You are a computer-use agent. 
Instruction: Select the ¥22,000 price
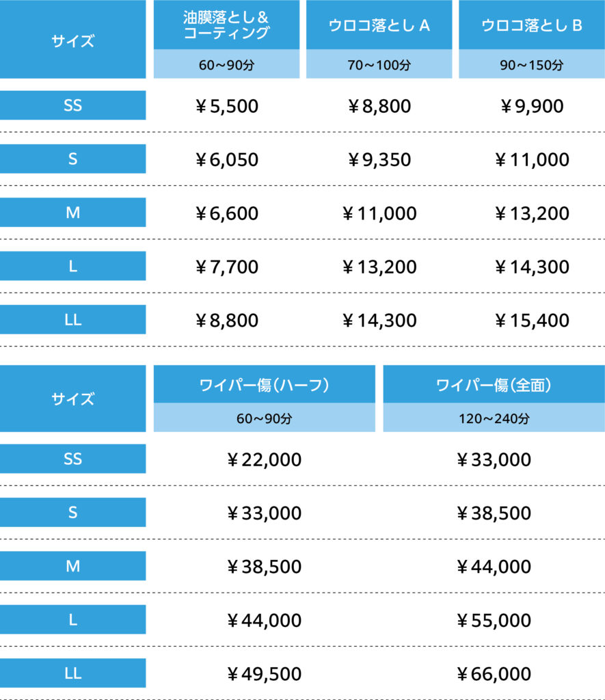264,460
